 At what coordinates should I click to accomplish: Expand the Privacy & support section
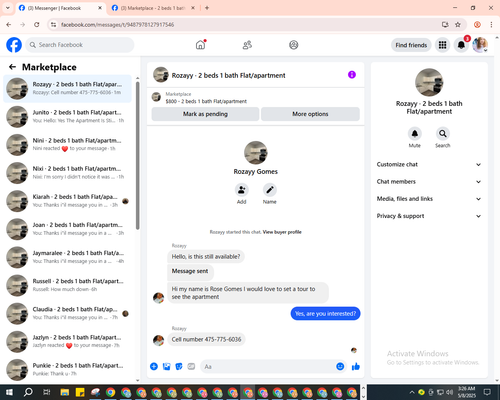click(429, 216)
